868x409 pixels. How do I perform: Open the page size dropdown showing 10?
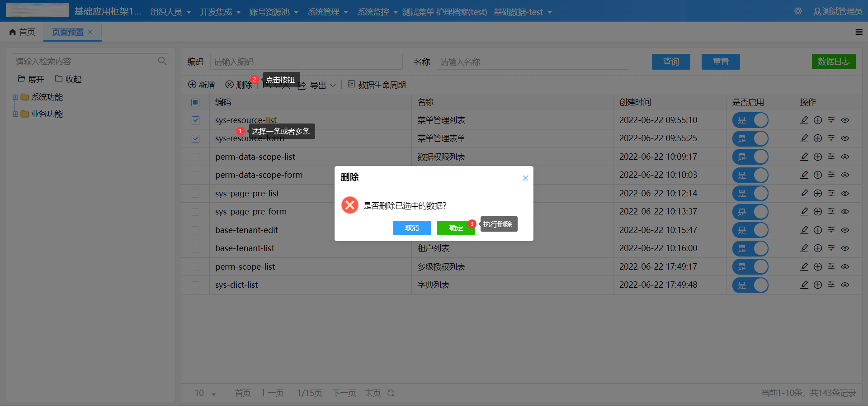point(205,393)
